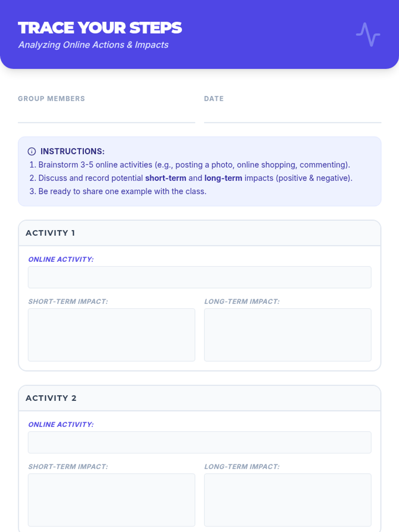
Task: Click Activity 1 Long-Term Impact box
Action: click(x=288, y=334)
